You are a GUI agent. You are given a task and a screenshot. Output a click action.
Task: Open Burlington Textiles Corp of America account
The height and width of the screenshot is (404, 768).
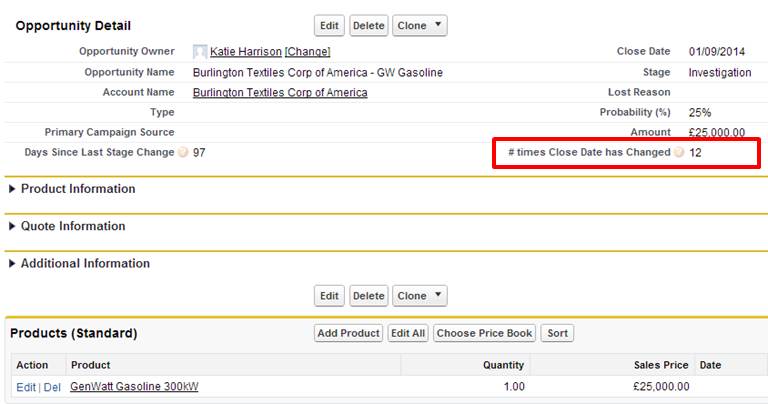tap(280, 93)
